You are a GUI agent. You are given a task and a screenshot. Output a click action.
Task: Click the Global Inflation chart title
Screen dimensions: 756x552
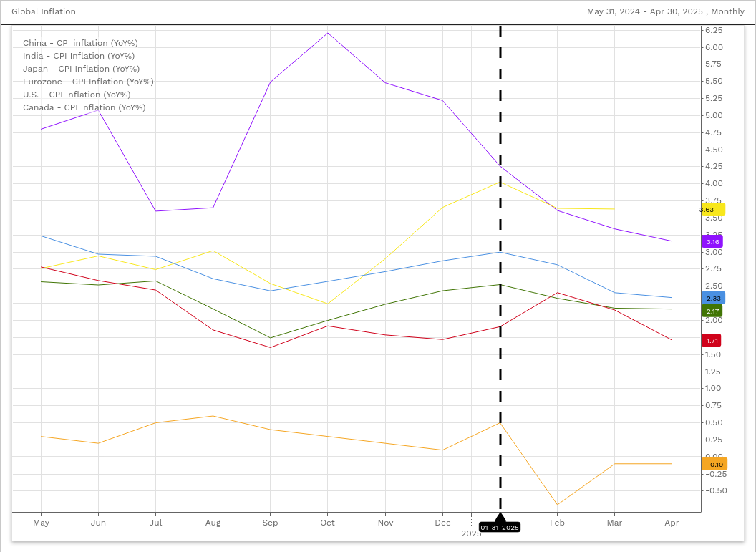(44, 11)
